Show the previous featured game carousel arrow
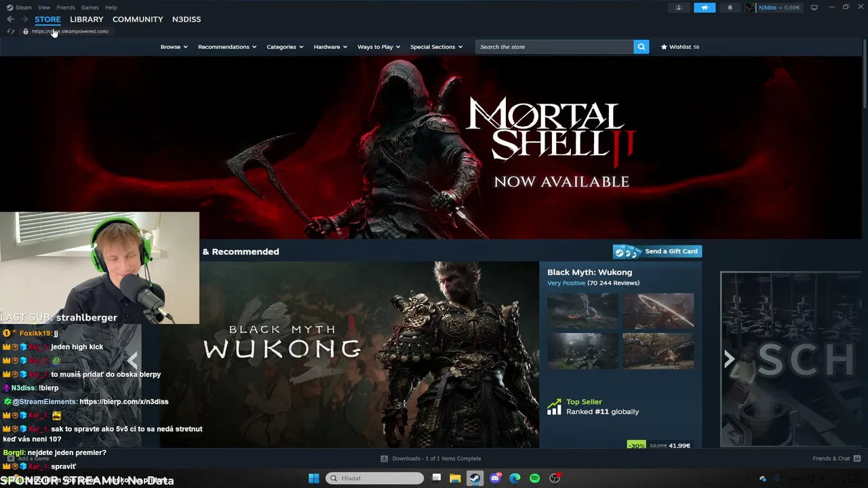868x488 pixels. tap(132, 359)
